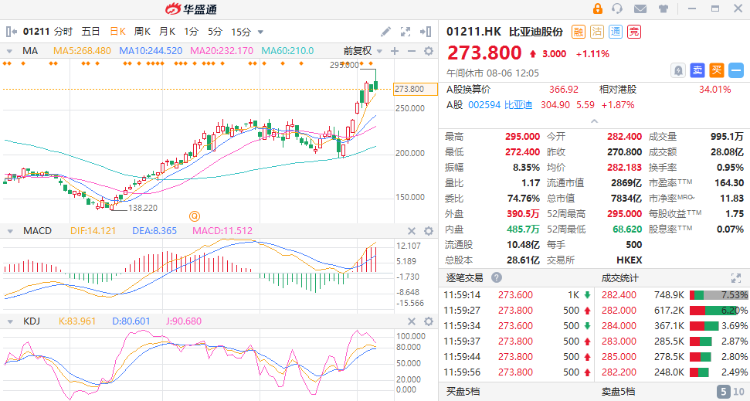Click the 273.800 price tag on axis
This screenshot has width=750, height=401.
[x=415, y=89]
